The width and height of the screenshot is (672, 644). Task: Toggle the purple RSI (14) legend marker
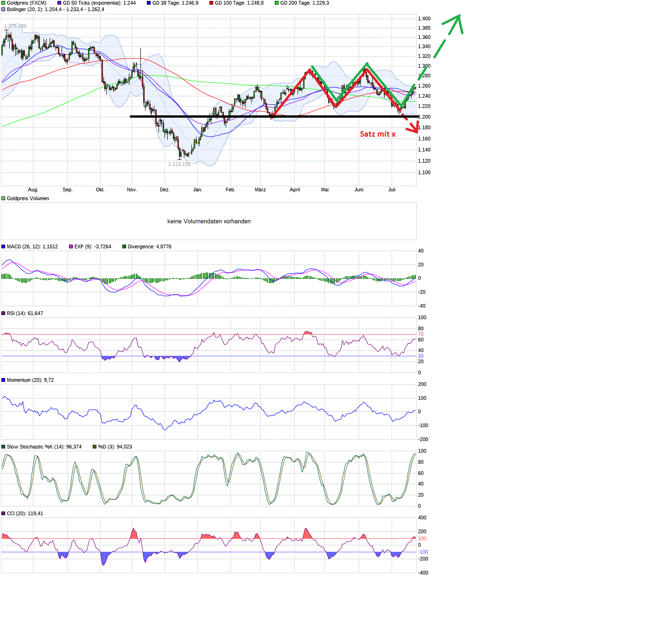[3, 313]
